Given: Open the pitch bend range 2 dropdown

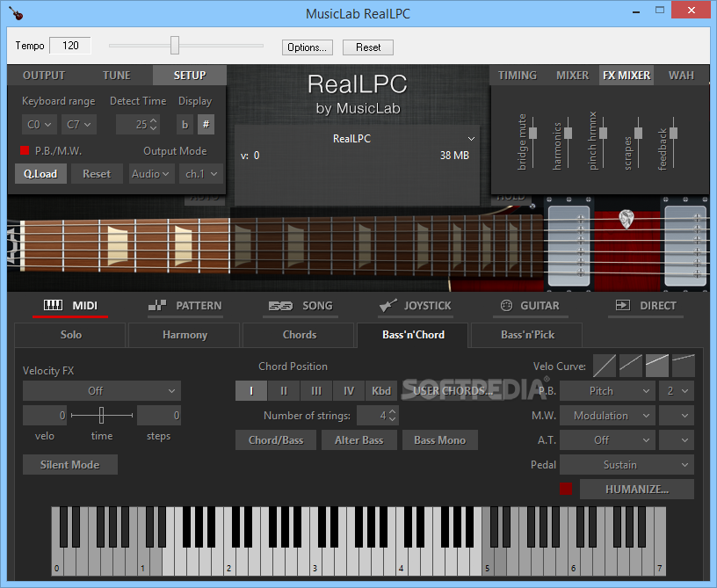Looking at the screenshot, I should pyautogui.click(x=677, y=391).
